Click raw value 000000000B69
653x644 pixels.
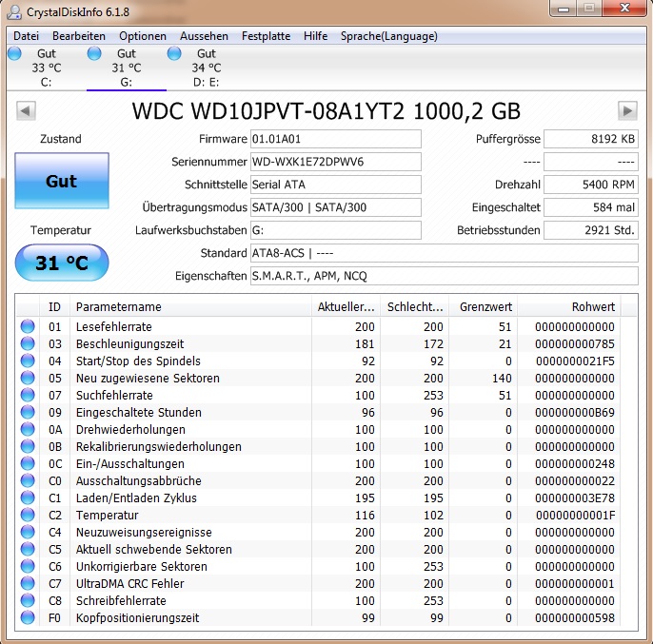coord(575,413)
